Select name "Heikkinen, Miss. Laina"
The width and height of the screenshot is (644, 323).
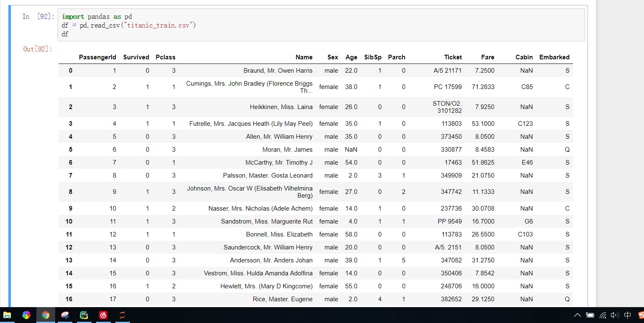[x=281, y=107]
